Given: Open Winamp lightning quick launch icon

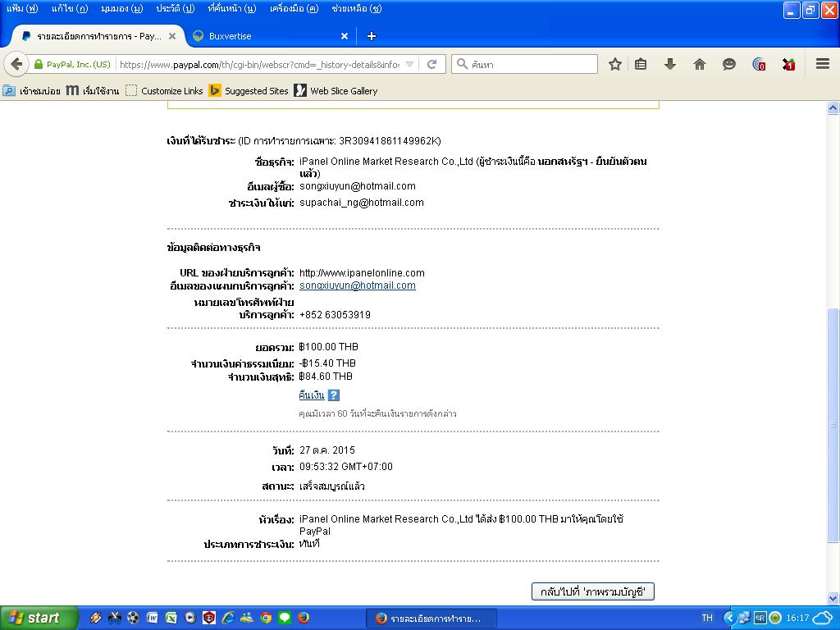Looking at the screenshot, I should click(x=95, y=618).
